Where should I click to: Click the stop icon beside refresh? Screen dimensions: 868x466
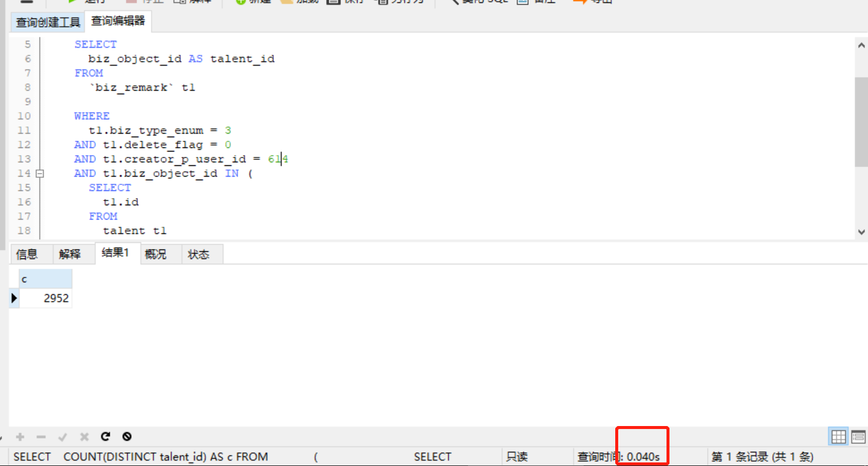126,436
